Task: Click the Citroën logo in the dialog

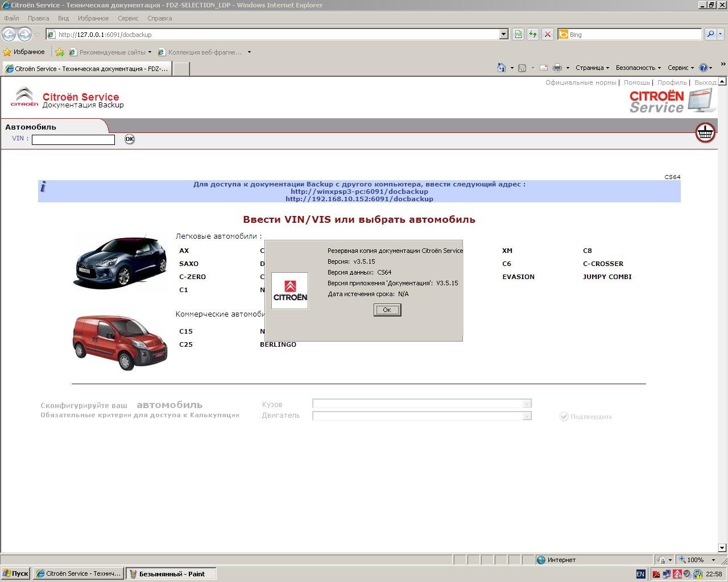Action: tap(290, 290)
